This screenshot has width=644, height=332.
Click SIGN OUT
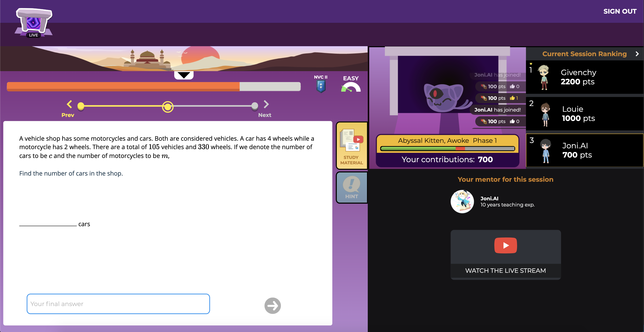pos(619,11)
